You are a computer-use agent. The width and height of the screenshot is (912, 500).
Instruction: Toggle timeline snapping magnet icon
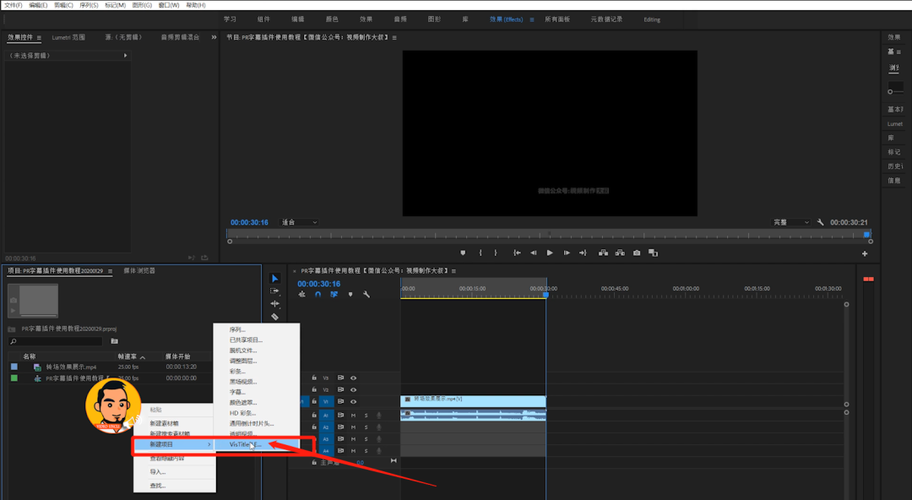[x=318, y=294]
